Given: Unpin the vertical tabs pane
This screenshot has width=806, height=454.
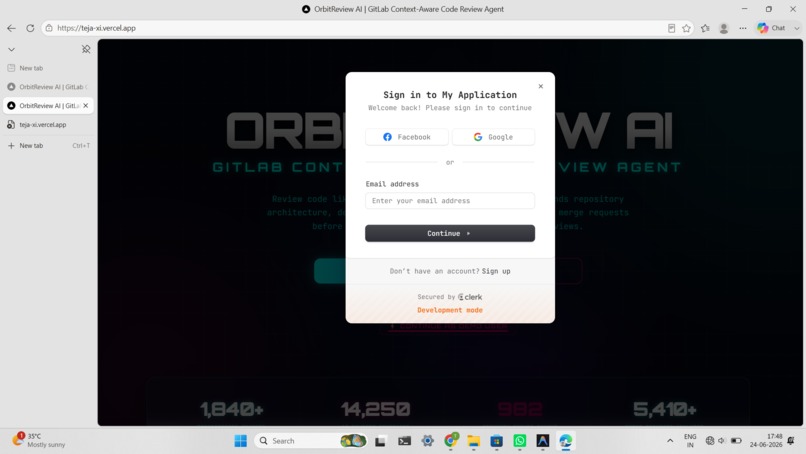Looking at the screenshot, I should click(86, 49).
